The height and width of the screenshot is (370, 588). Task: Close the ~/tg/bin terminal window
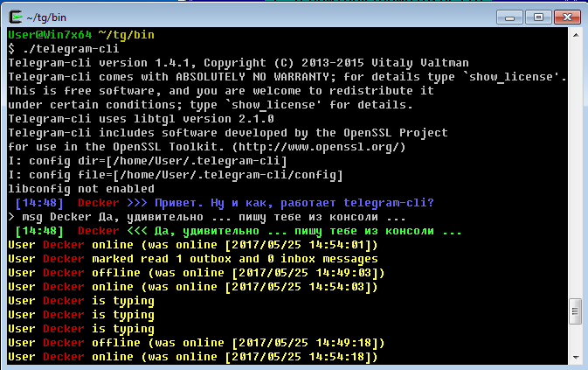click(567, 17)
